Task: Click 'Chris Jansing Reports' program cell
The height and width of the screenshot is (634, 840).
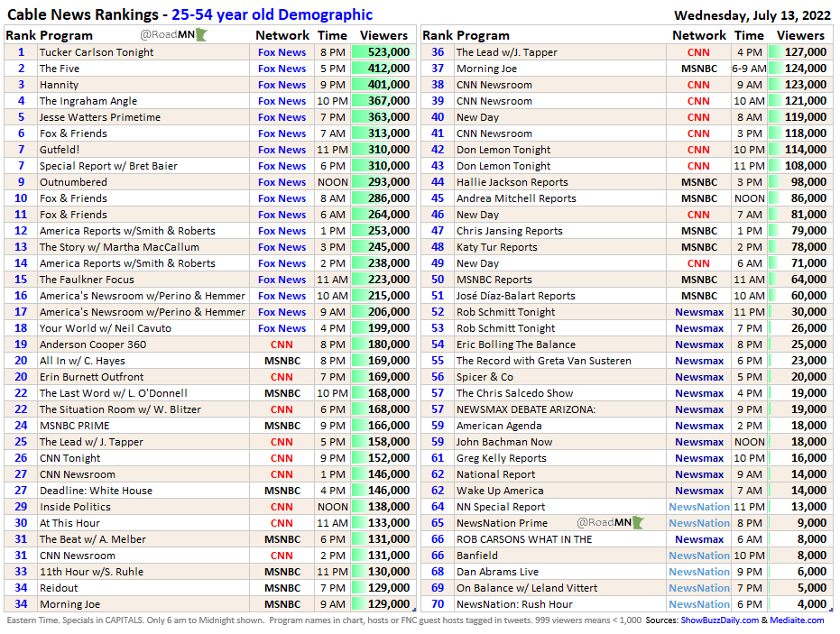Action: tap(560, 231)
